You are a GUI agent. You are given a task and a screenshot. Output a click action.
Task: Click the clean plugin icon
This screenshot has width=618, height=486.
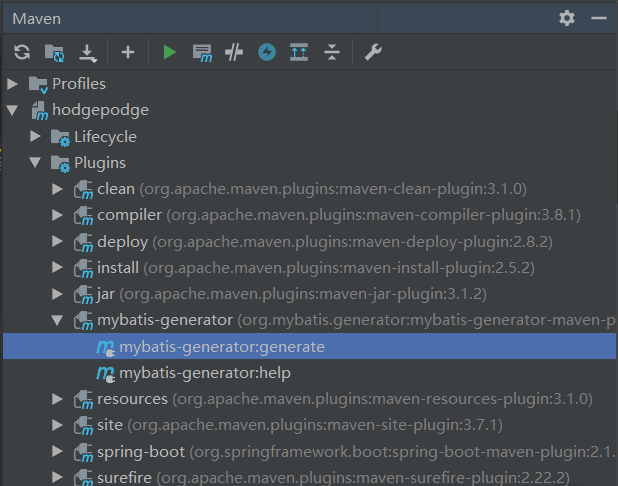(83, 190)
